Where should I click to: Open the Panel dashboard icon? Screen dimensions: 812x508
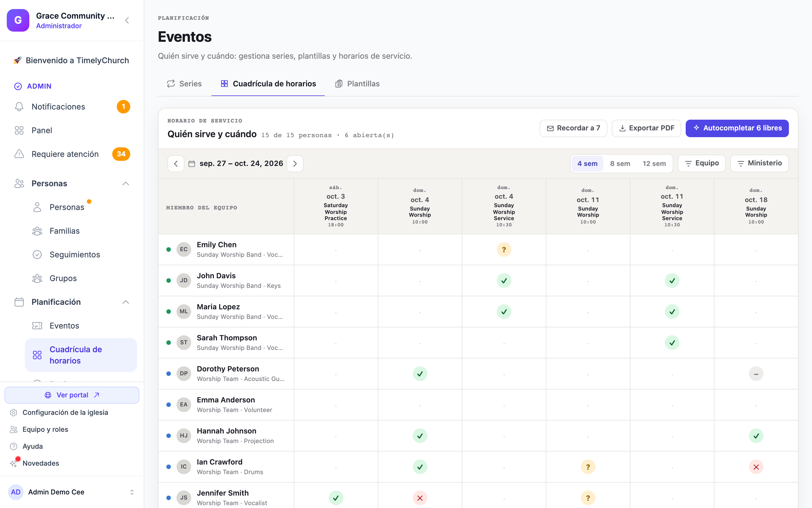point(19,130)
